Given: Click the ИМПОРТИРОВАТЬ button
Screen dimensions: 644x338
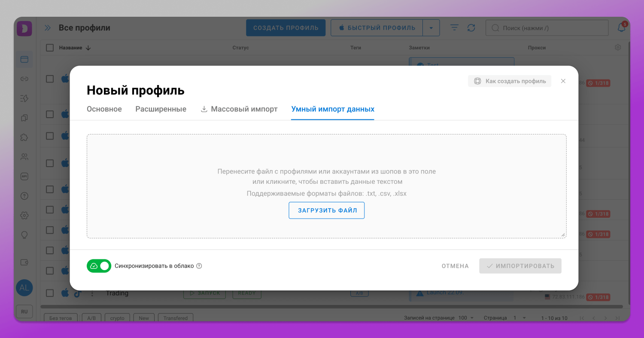Looking at the screenshot, I should [520, 266].
